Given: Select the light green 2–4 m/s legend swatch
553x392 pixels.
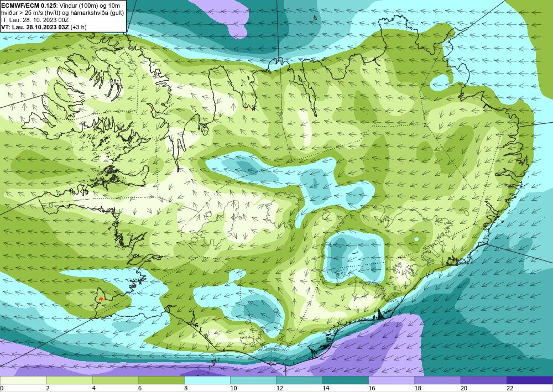Looking at the screenshot, I should pyautogui.click(x=69, y=380).
